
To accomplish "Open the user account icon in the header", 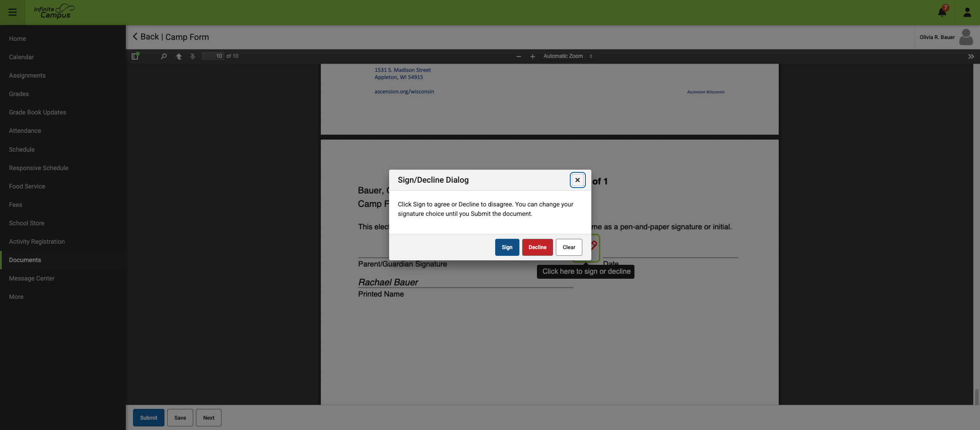I will (967, 12).
